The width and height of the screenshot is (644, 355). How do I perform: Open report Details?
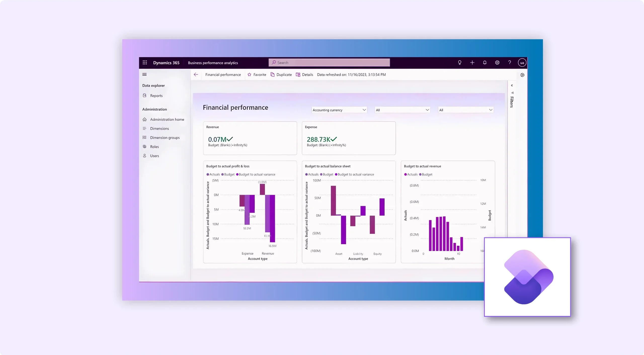(x=304, y=75)
